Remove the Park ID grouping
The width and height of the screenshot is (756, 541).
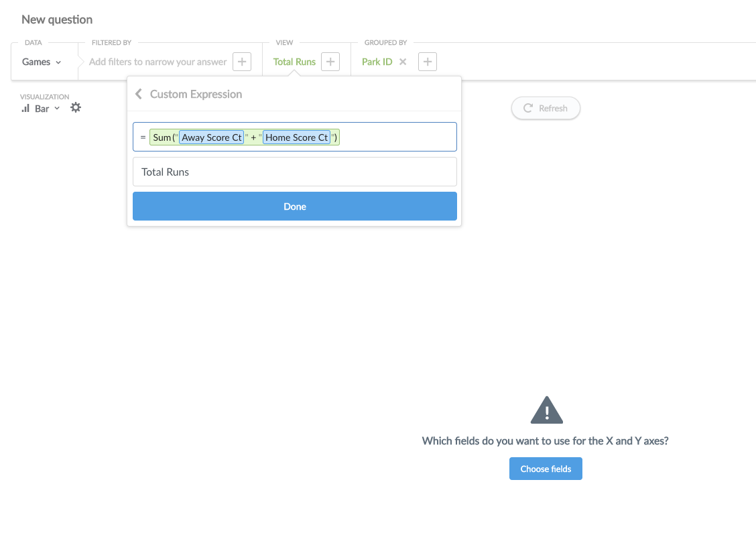403,62
